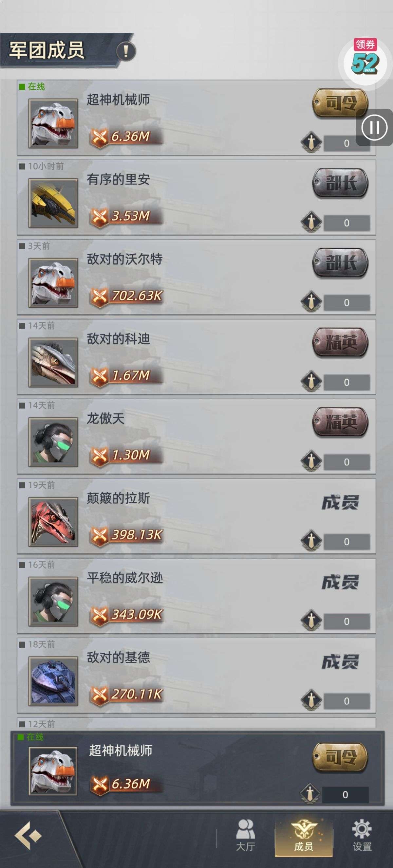Tap the info exclamation icon beside 军团成员
This screenshot has width=393, height=868.
tap(126, 51)
